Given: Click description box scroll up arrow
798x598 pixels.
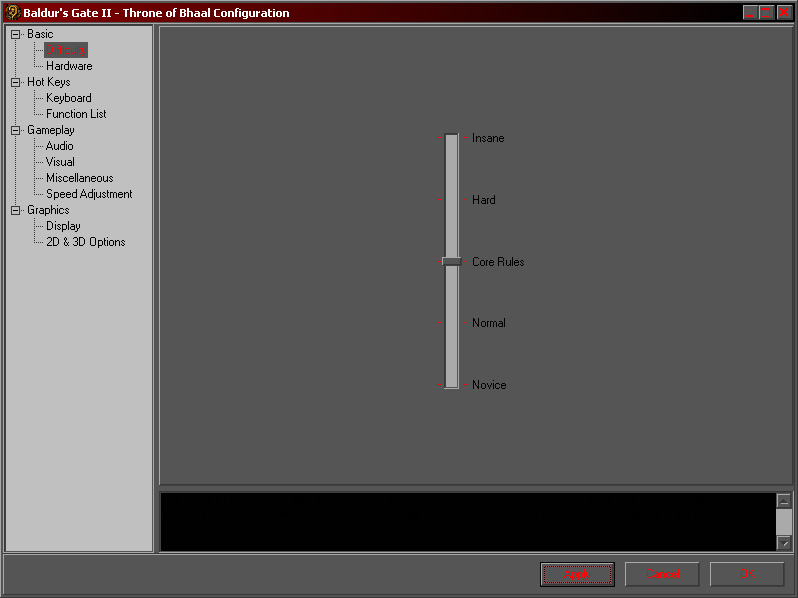Looking at the screenshot, I should 784,501.
